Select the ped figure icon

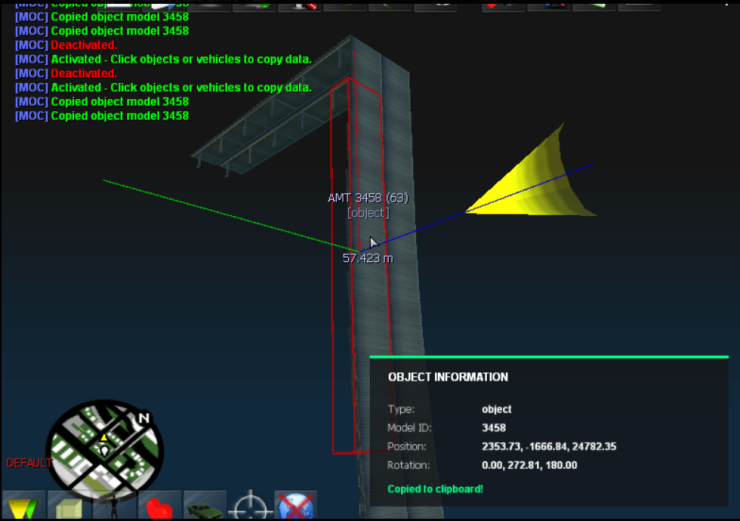(113, 506)
